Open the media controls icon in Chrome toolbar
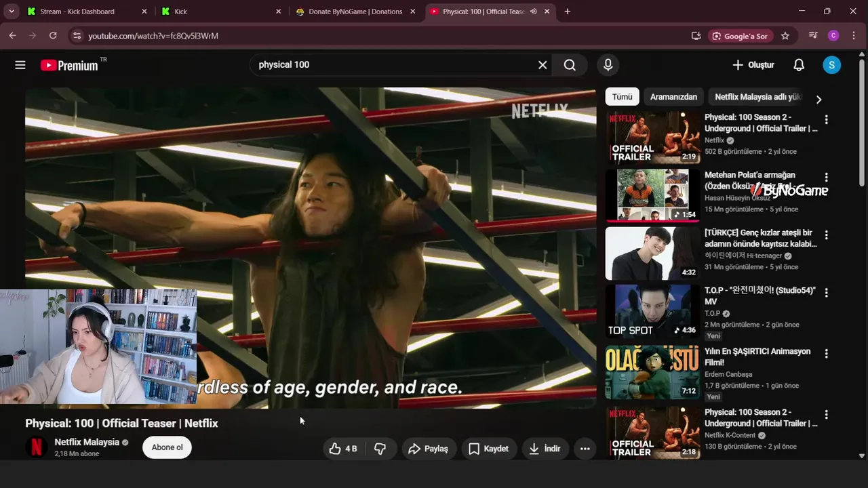This screenshot has height=488, width=868. (x=813, y=35)
